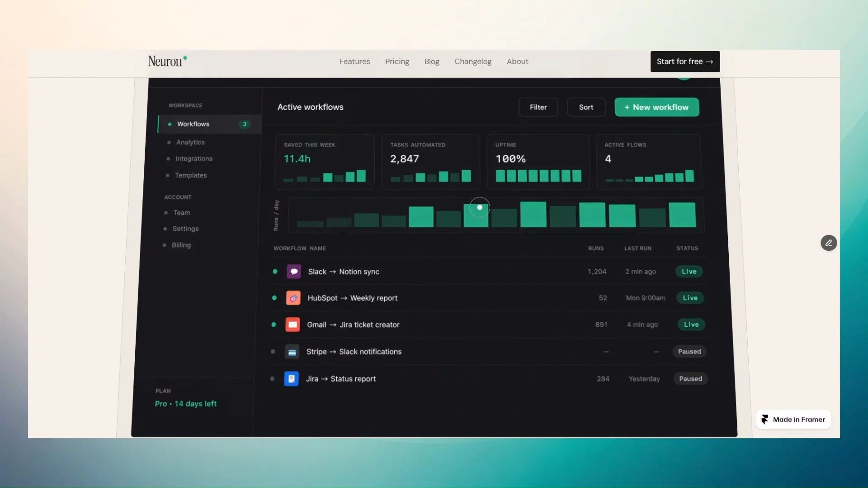
Task: Go to the Pricing page
Action: tap(397, 61)
